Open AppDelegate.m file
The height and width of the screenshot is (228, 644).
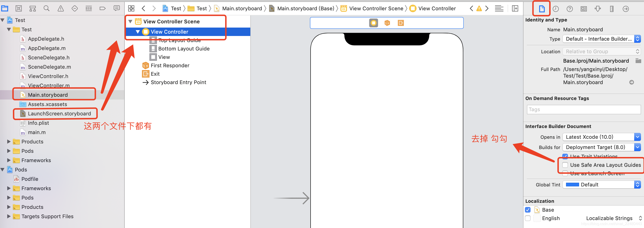(47, 48)
